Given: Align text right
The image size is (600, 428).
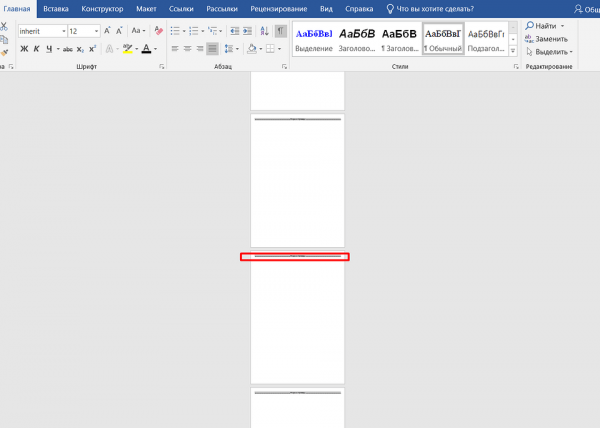Looking at the screenshot, I should [x=200, y=49].
